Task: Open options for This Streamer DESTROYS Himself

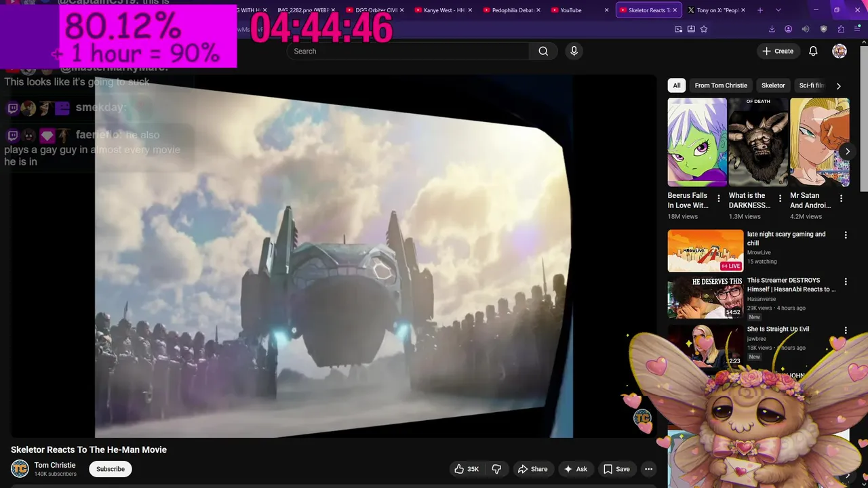Action: [x=846, y=281]
